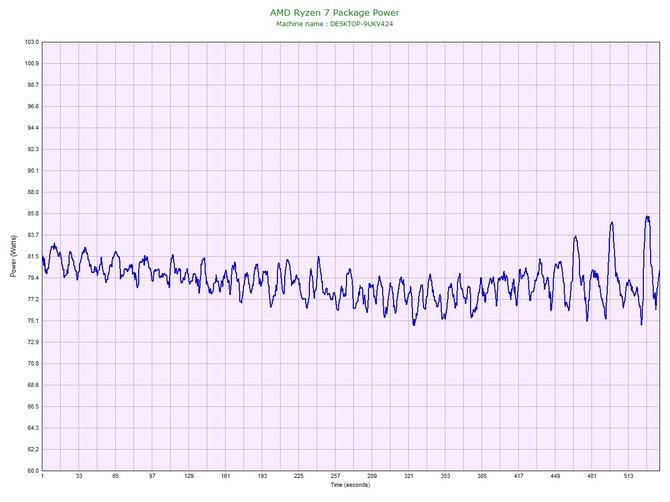Viewport: 670px width, 502px height.
Task: Click the x-axis tick label 321
Action: pyautogui.click(x=409, y=476)
